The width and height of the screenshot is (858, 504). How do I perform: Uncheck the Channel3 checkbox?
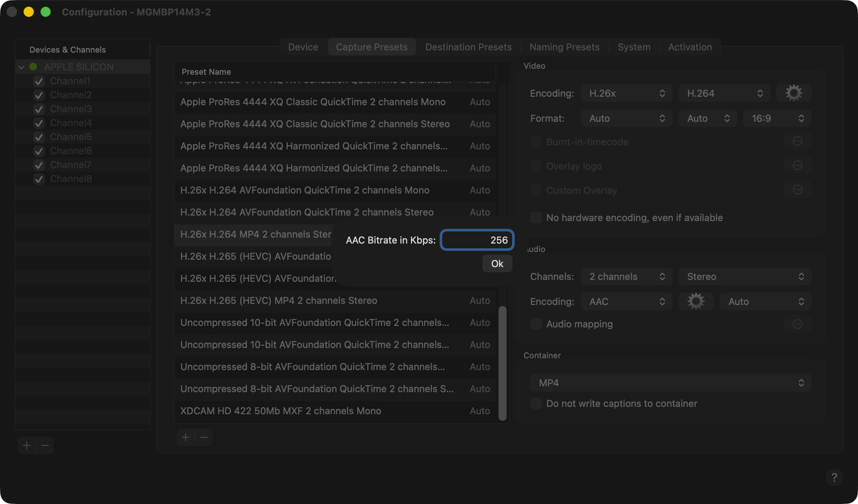point(39,109)
